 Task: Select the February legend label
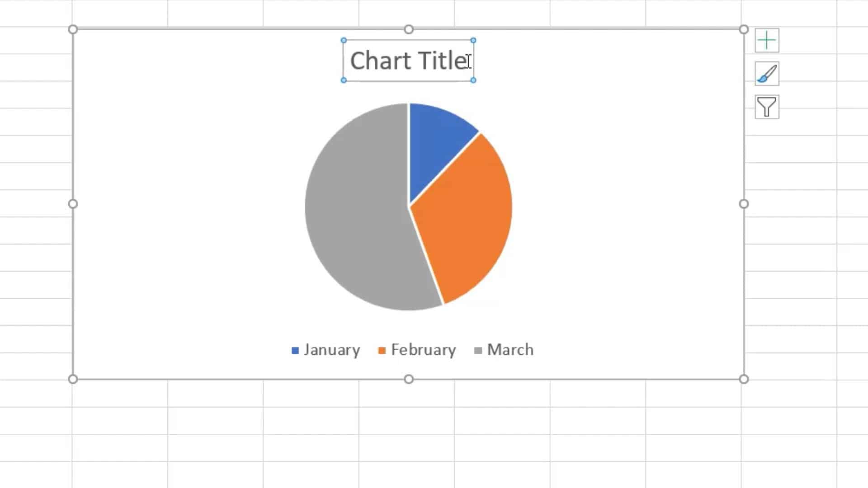pyautogui.click(x=423, y=349)
